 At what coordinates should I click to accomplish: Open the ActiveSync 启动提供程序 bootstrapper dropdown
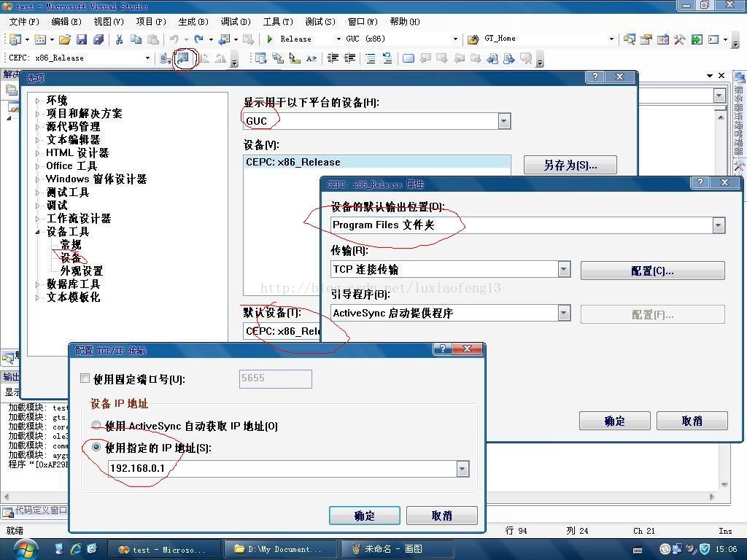coord(564,313)
